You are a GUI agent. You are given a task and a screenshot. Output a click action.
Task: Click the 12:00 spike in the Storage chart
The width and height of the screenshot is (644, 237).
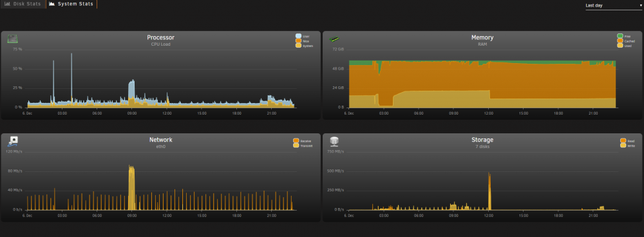(x=489, y=191)
